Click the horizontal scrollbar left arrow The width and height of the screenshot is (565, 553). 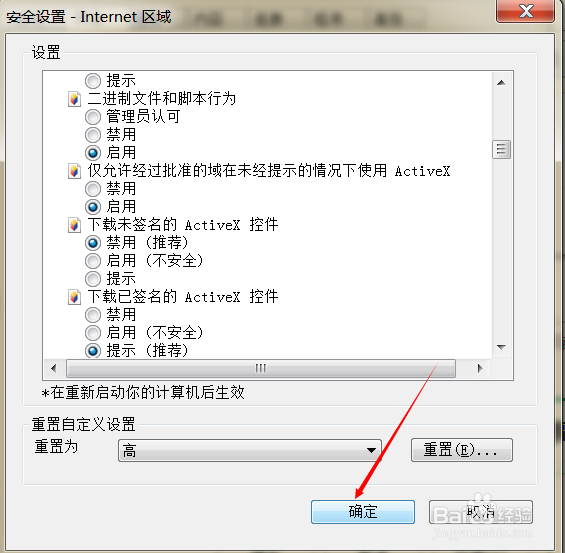coord(54,369)
